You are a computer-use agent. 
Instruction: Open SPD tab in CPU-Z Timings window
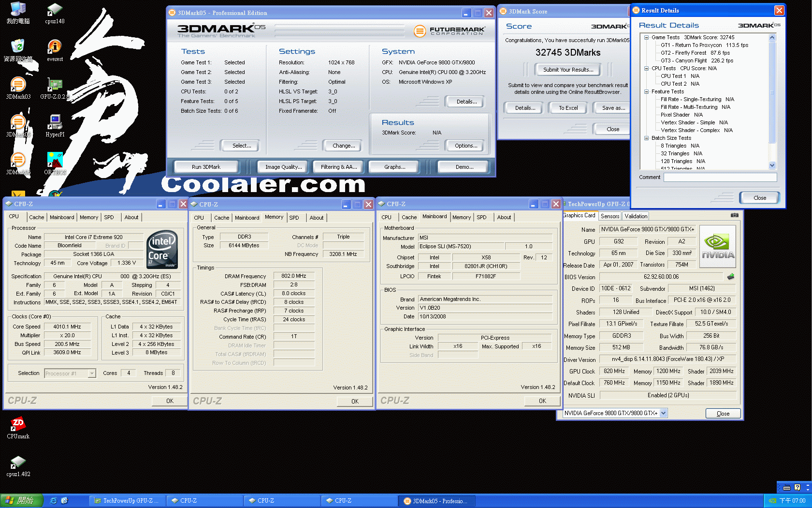[x=294, y=218]
